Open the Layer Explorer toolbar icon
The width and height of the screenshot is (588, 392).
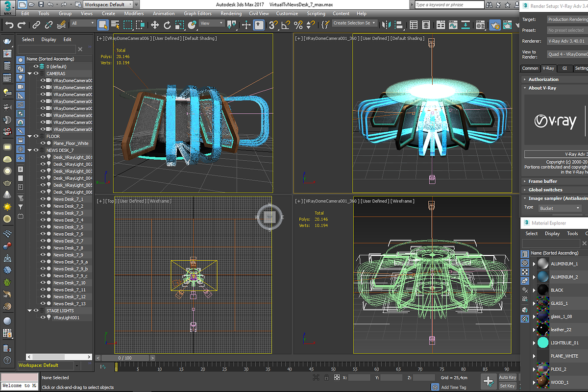click(426, 24)
